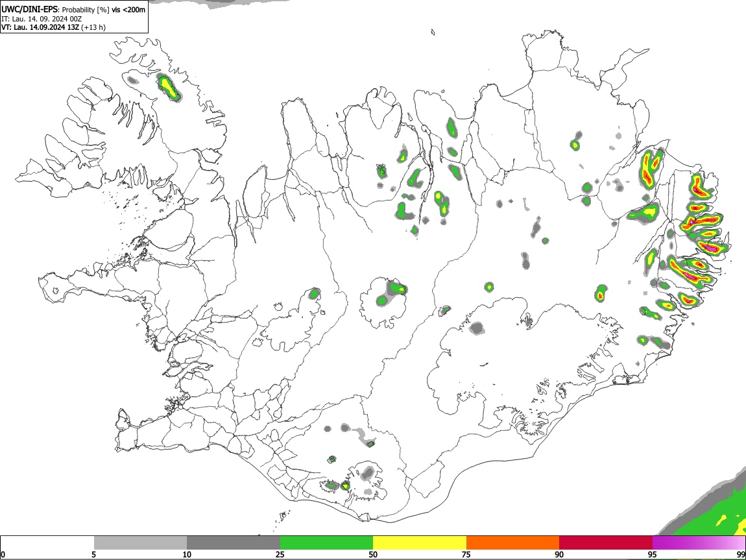Click the legend value '50'

coord(373,554)
